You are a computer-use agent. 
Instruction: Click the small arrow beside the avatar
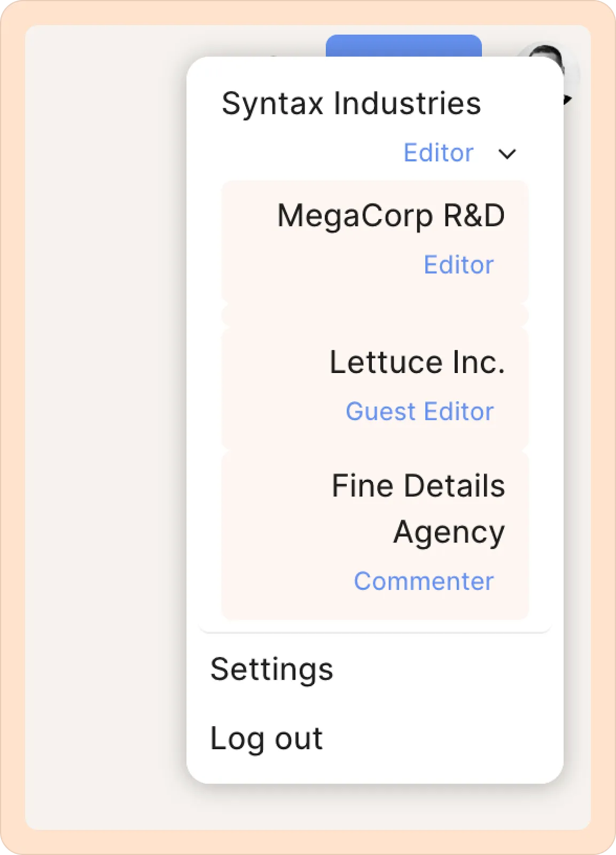[x=568, y=99]
